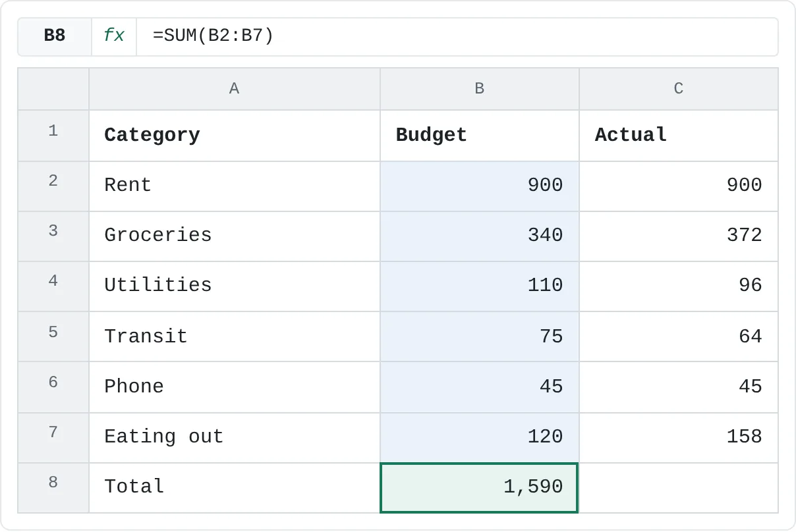Select Rent budget cell 900
The height and width of the screenshot is (532, 796).
(x=480, y=186)
